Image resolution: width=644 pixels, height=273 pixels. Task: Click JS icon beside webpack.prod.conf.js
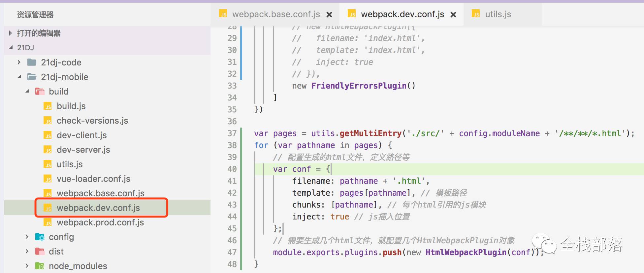click(48, 222)
